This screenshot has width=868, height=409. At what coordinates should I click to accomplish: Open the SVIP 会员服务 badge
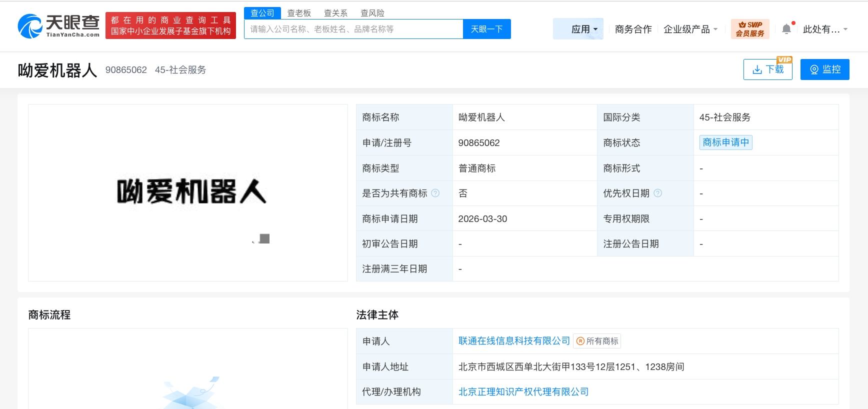[750, 29]
